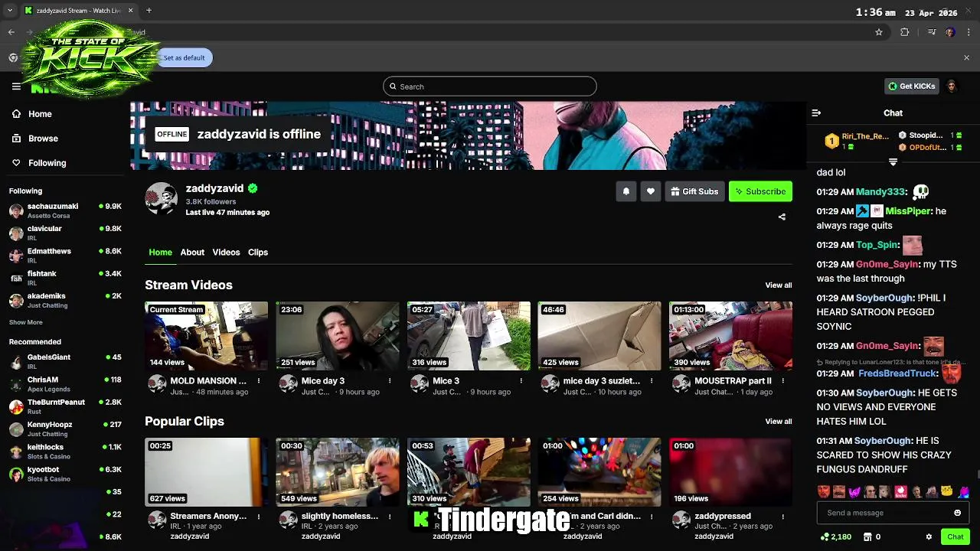Bookmark this page with star icon
Image resolution: width=980 pixels, height=551 pixels.
pyautogui.click(x=879, y=32)
